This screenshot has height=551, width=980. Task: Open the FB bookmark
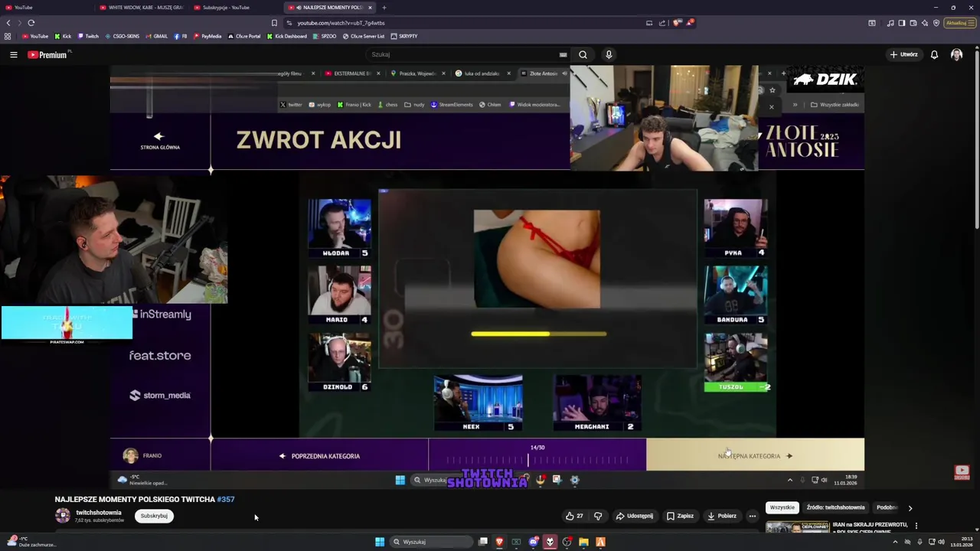(x=181, y=36)
